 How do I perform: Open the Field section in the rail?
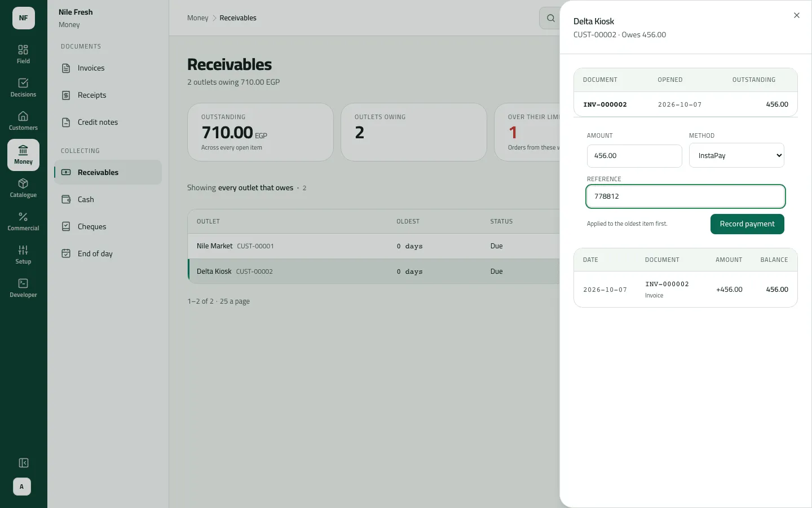23,54
